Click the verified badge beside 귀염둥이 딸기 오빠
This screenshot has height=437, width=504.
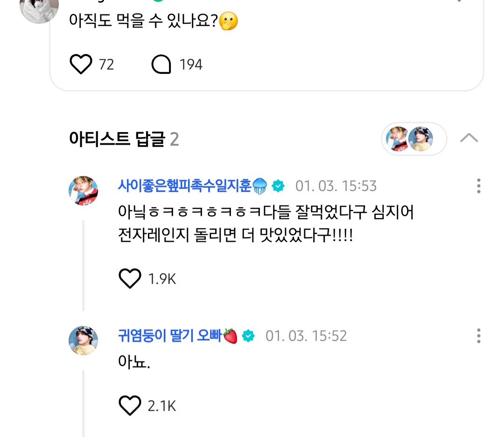point(249,336)
